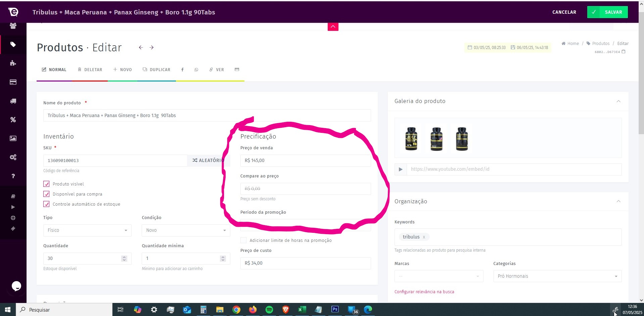The width and height of the screenshot is (644, 316).
Task: Open Spotify from the taskbar
Action: (x=269, y=310)
